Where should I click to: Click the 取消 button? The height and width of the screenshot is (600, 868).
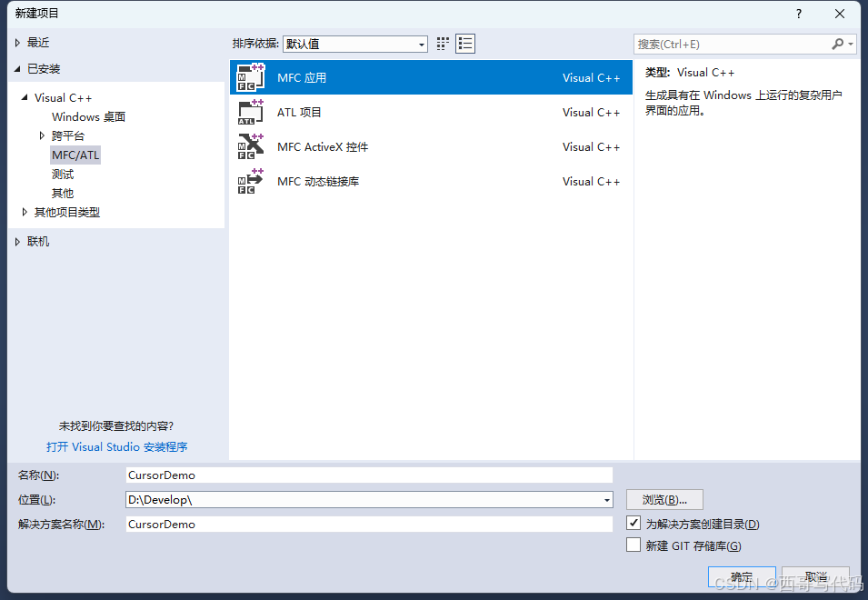816,576
